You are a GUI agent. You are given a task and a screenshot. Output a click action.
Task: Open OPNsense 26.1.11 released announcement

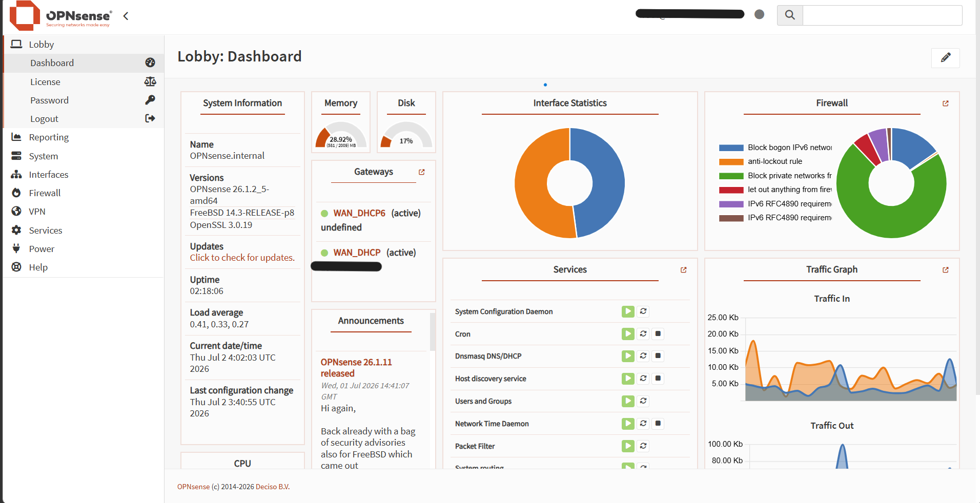[x=356, y=368]
